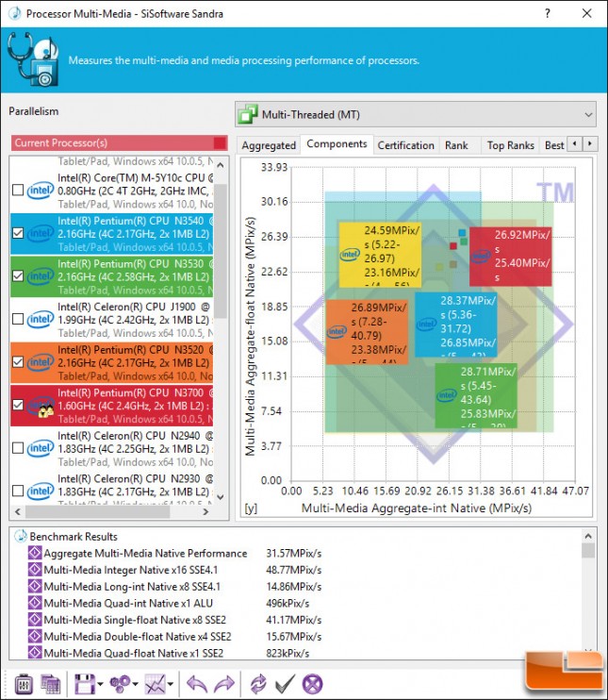Open the Multi-Threaded (MT) parallelism dropdown
The image size is (608, 700).
click(x=416, y=115)
